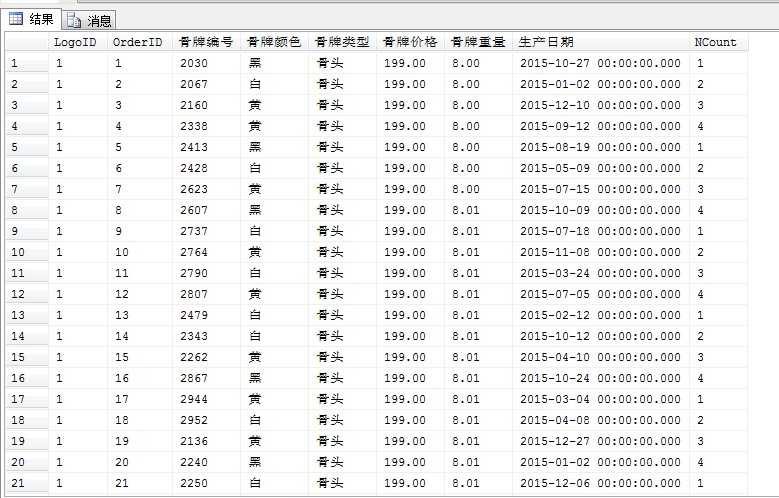Image resolution: width=779 pixels, height=498 pixels.
Task: Click the cell with 骨牌编号 2160
Action: pos(207,105)
